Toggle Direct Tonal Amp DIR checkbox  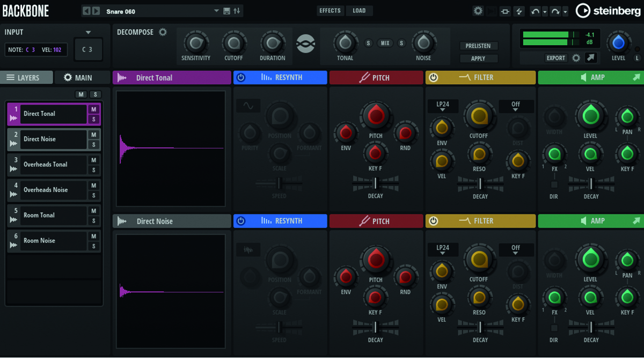[x=554, y=184]
